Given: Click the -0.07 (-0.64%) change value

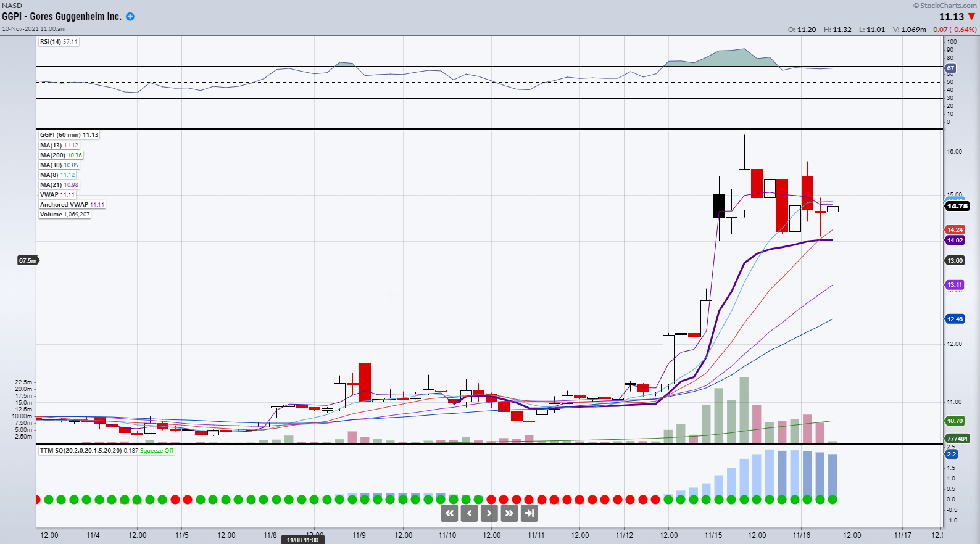Looking at the screenshot, I should tap(954, 30).
